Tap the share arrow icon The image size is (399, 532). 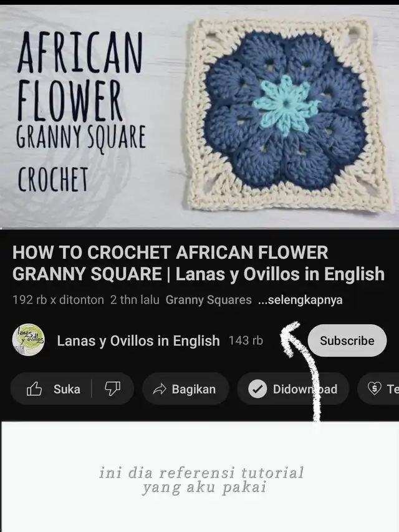(x=159, y=389)
